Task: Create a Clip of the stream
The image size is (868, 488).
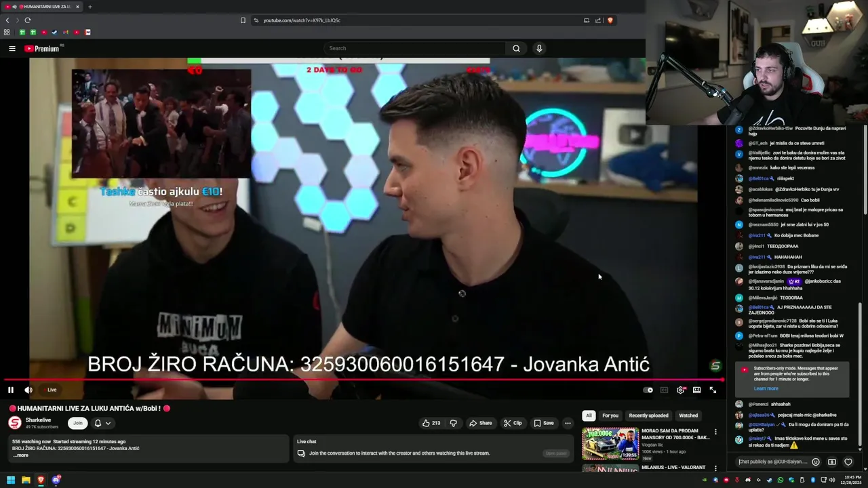Action: [x=513, y=423]
